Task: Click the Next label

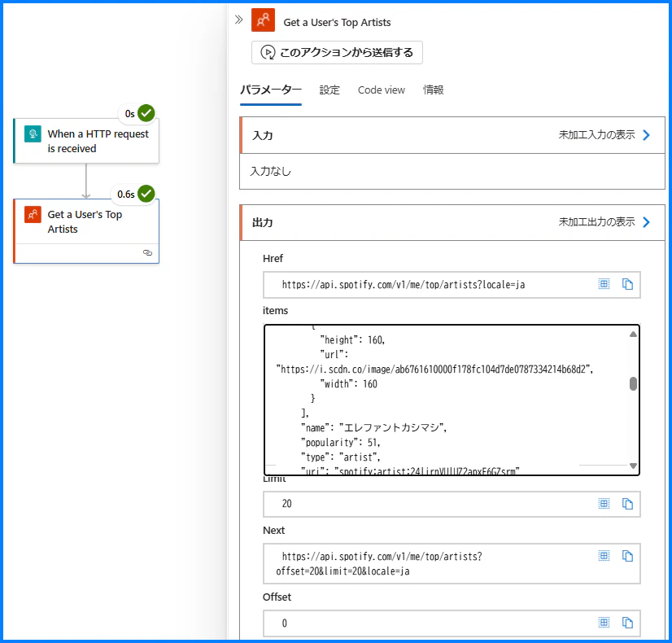Action: coord(273,530)
